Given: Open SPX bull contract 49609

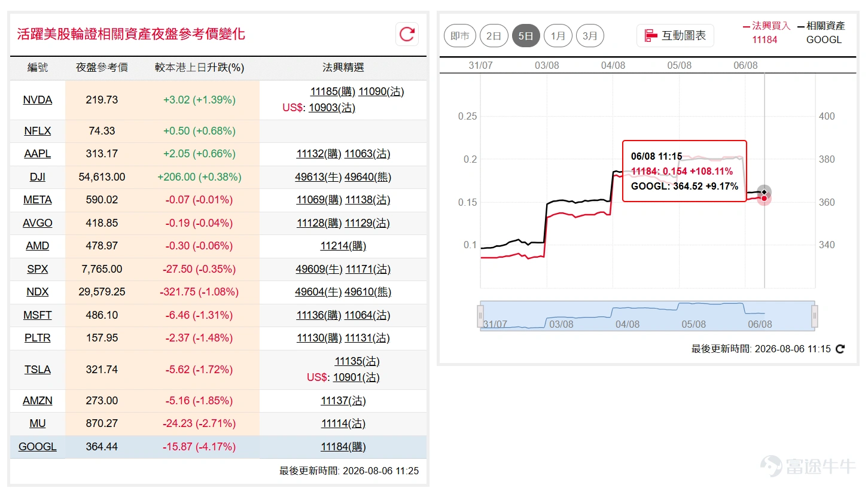Looking at the screenshot, I should [x=319, y=269].
